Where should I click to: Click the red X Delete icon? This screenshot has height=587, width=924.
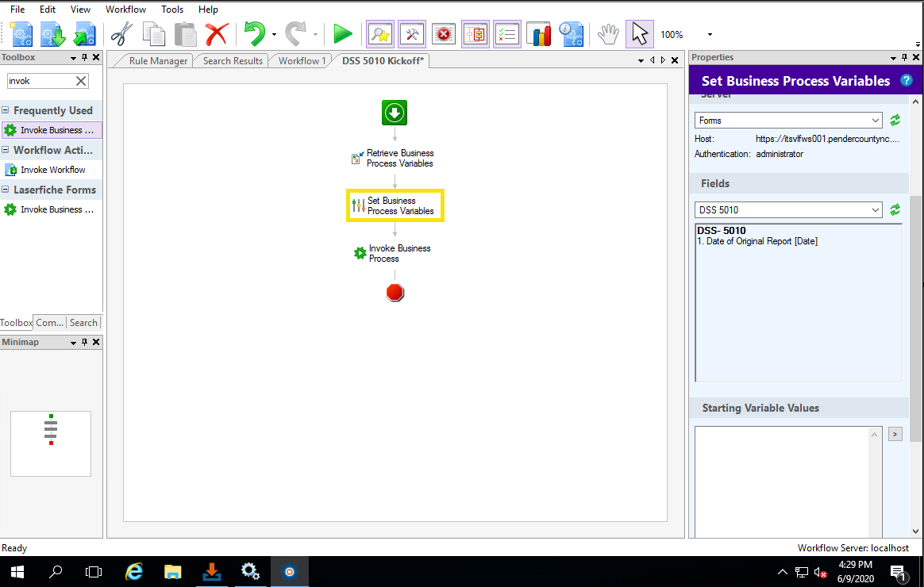point(216,34)
